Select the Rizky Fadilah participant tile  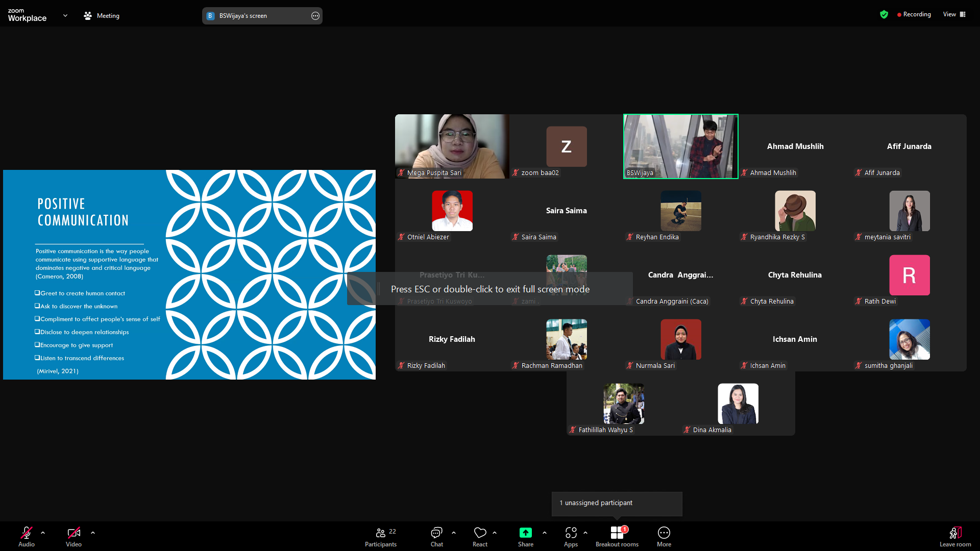point(452,339)
